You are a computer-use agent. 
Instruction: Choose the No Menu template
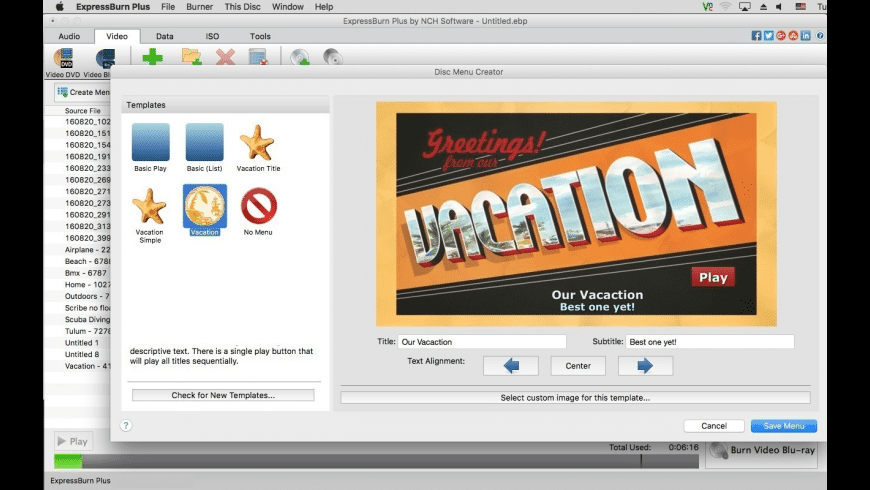pos(258,206)
